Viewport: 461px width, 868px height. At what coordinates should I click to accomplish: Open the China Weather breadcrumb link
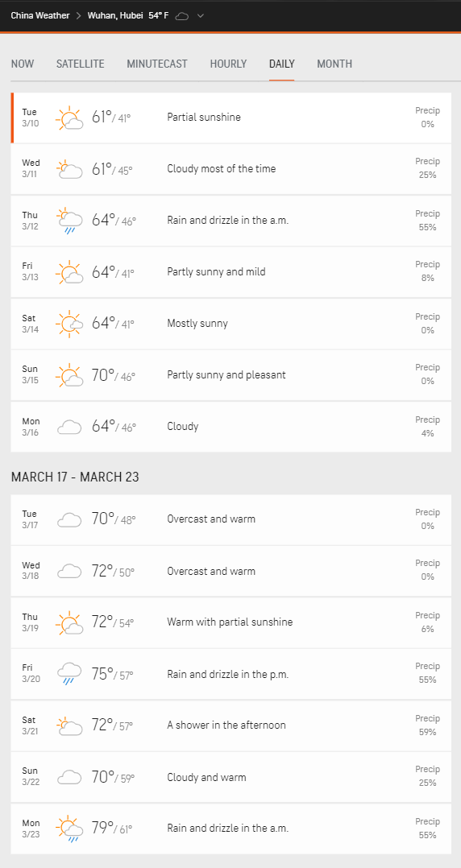click(40, 15)
